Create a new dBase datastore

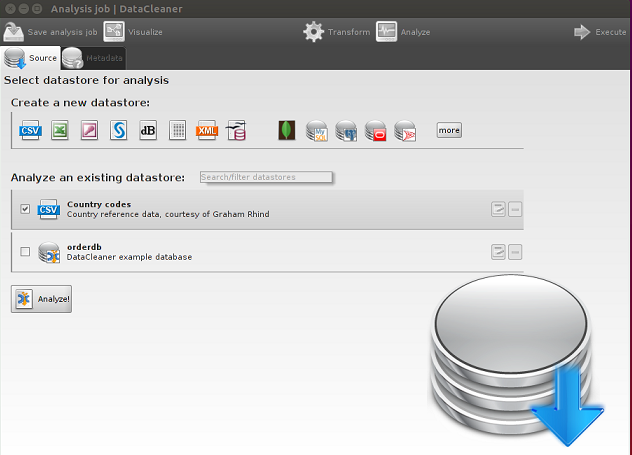pos(148,130)
